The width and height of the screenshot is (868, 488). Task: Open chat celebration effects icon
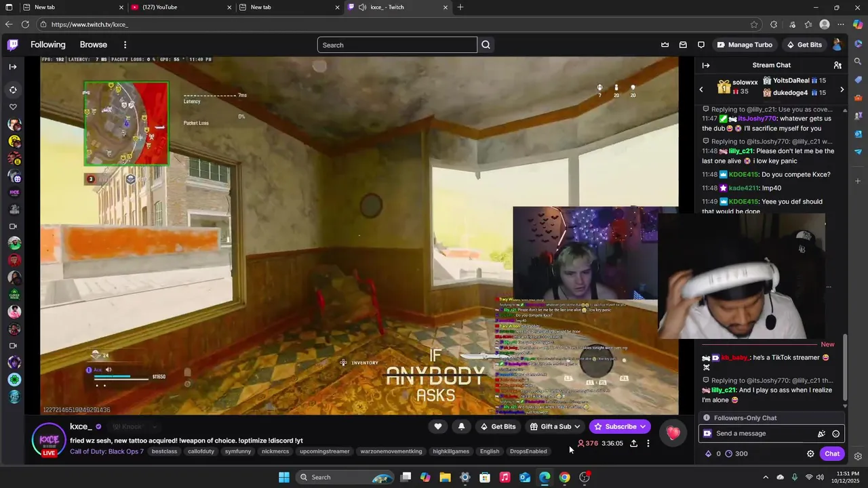821,434
